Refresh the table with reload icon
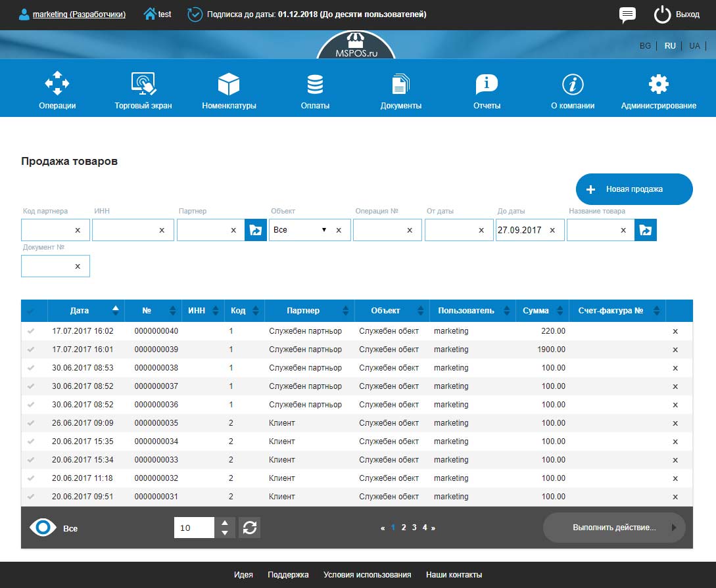Image resolution: width=716 pixels, height=588 pixels. 250,528
